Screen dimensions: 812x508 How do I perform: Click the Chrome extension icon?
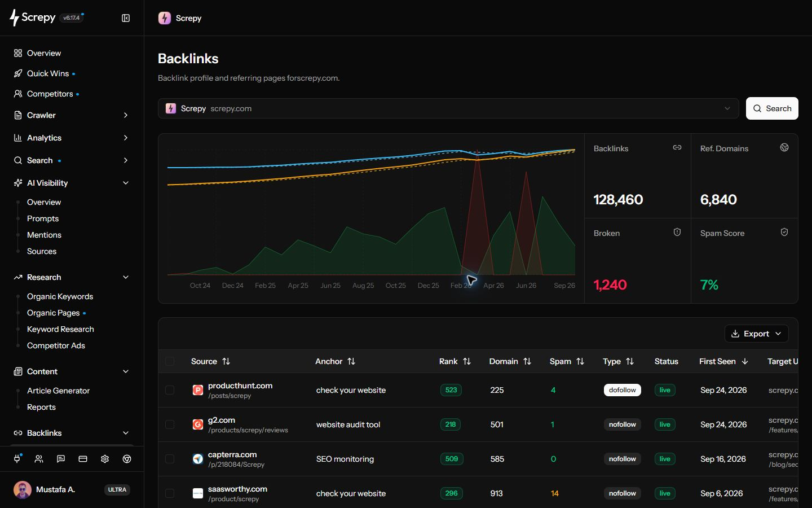127,459
